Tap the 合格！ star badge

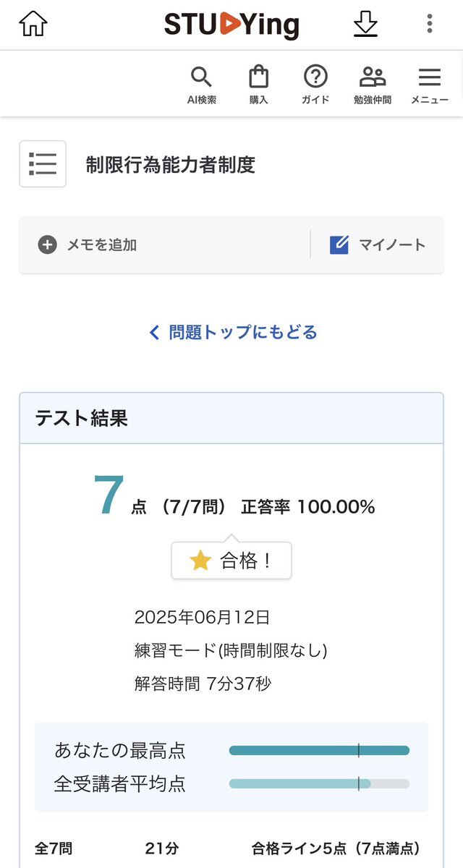coord(231,561)
